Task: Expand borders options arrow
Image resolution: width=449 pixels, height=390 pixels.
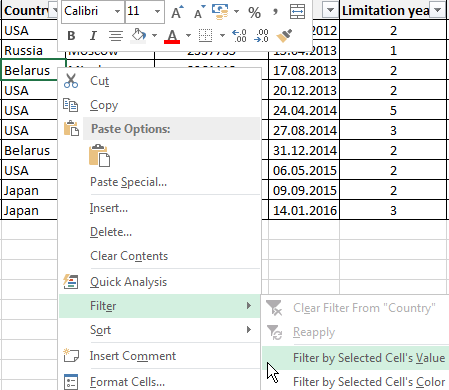Action: click(x=222, y=35)
